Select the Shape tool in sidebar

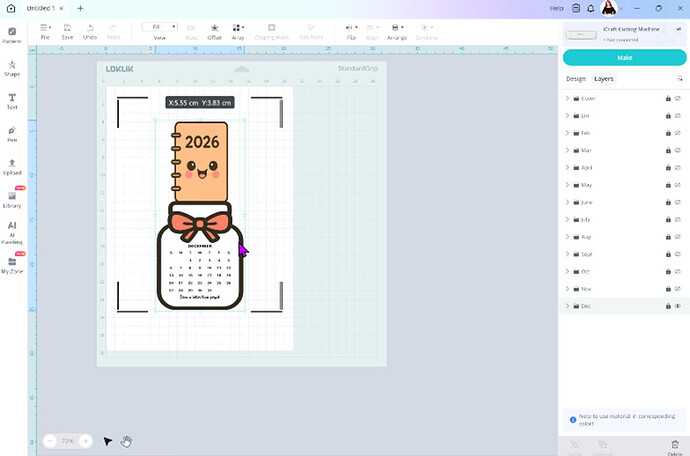coord(12,67)
